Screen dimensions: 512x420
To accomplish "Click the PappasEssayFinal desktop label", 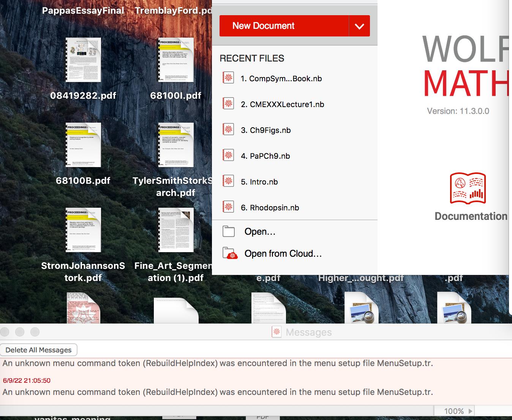I will [83, 10].
